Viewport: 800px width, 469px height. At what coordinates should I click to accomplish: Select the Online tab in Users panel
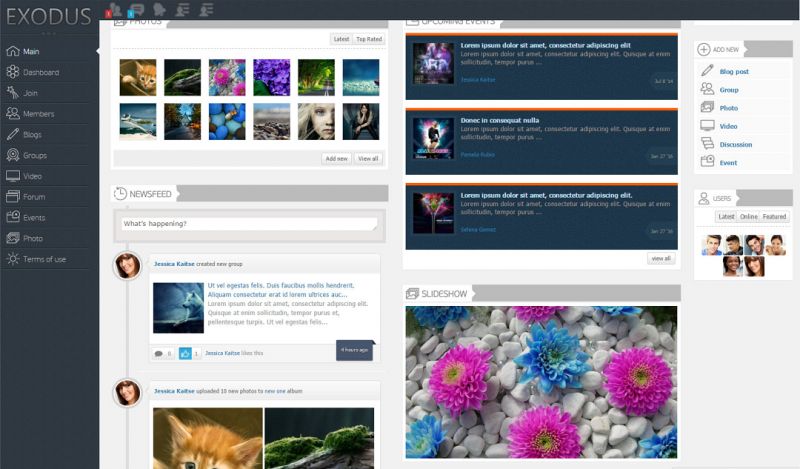coord(749,217)
